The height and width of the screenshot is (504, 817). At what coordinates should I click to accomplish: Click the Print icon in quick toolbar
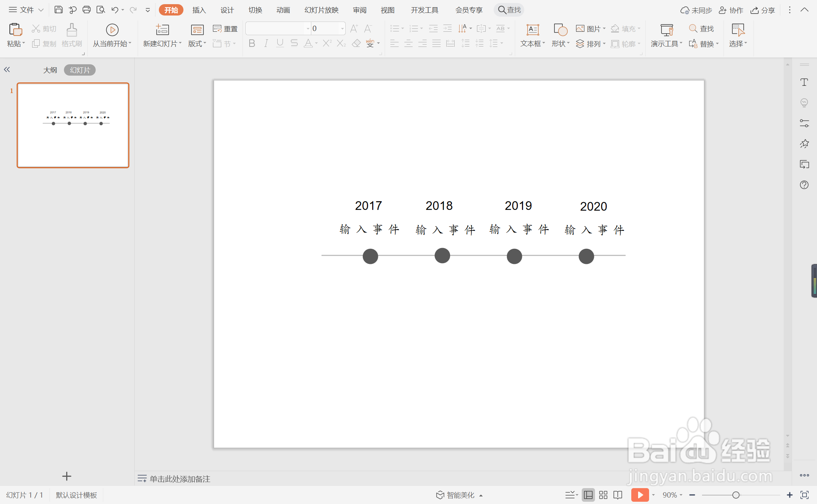pyautogui.click(x=87, y=10)
